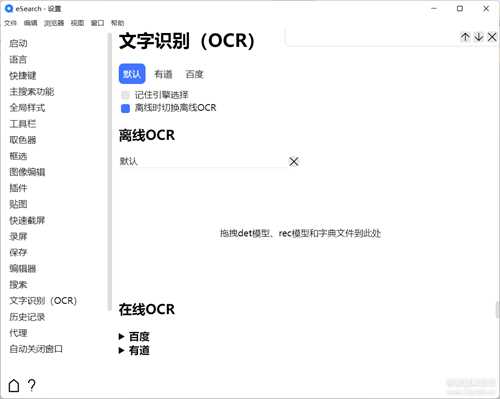
Task: Expand the 百度 online OCR section
Action: click(x=134, y=337)
